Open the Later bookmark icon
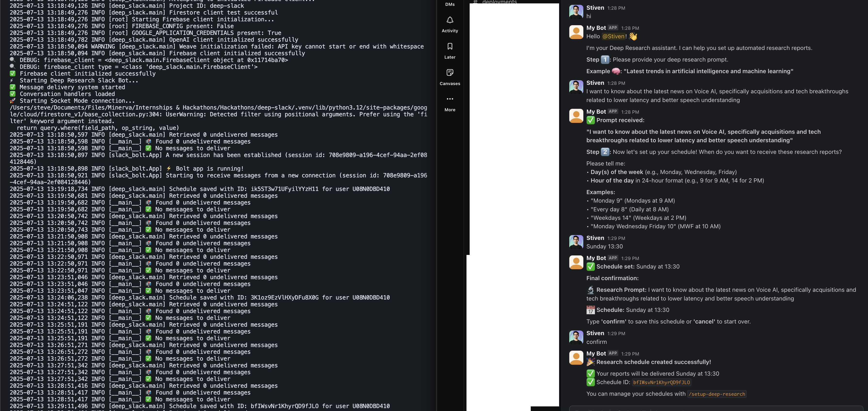 click(450, 47)
